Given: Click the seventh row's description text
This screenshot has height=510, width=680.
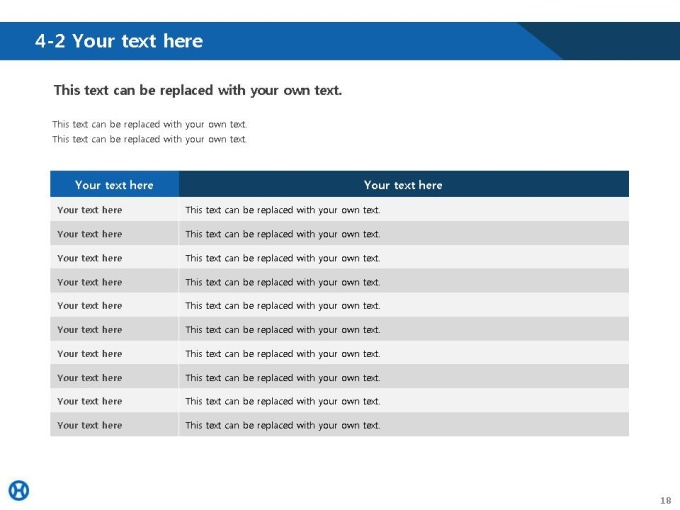Looking at the screenshot, I should pyautogui.click(x=283, y=354).
